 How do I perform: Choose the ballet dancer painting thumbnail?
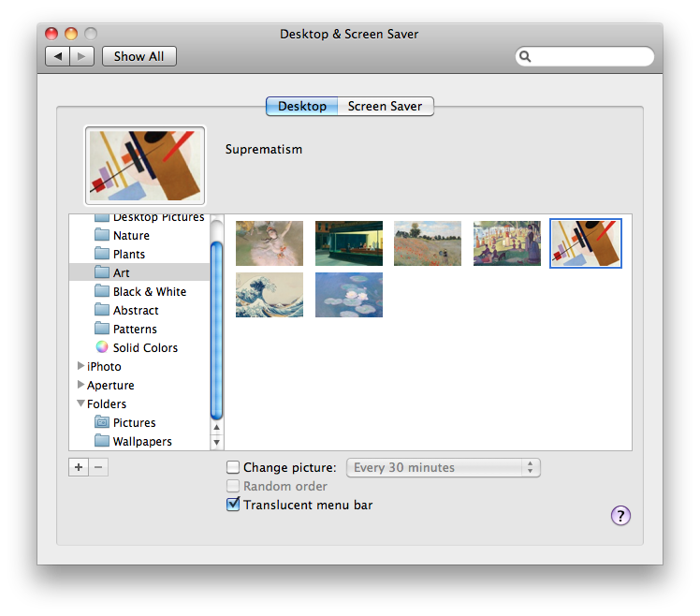pyautogui.click(x=270, y=243)
